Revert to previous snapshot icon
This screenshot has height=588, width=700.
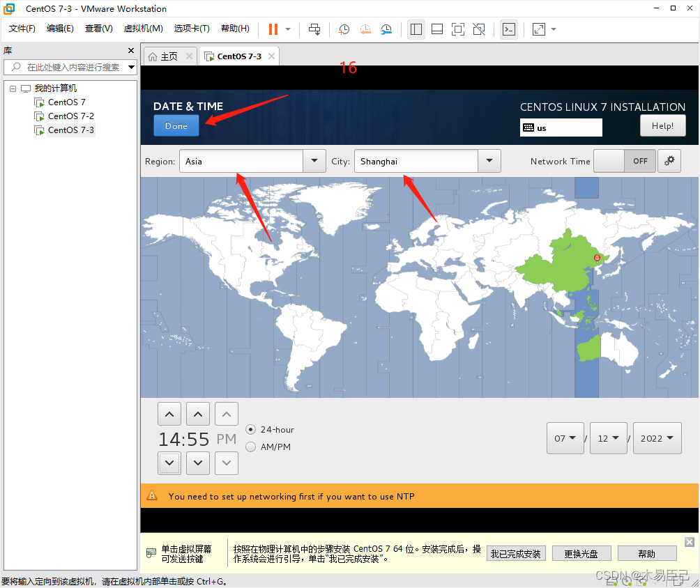(x=365, y=29)
